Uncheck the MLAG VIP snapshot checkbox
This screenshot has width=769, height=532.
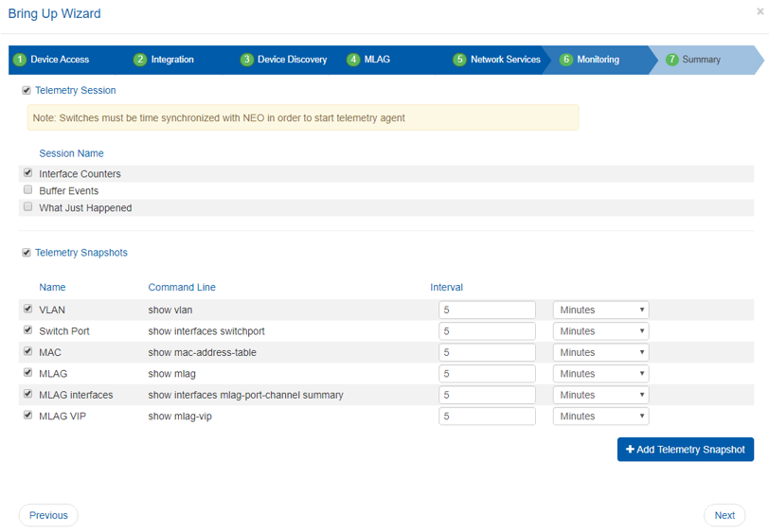(27, 416)
